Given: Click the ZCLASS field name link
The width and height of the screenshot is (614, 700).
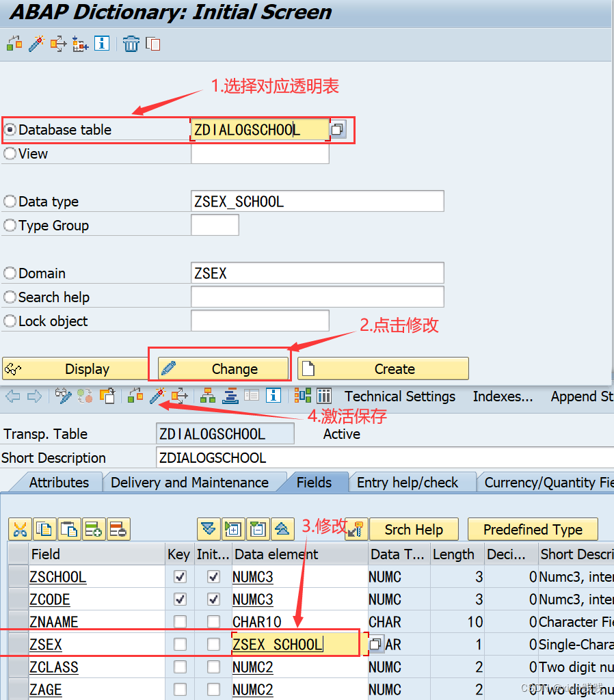Looking at the screenshot, I should [x=53, y=667].
